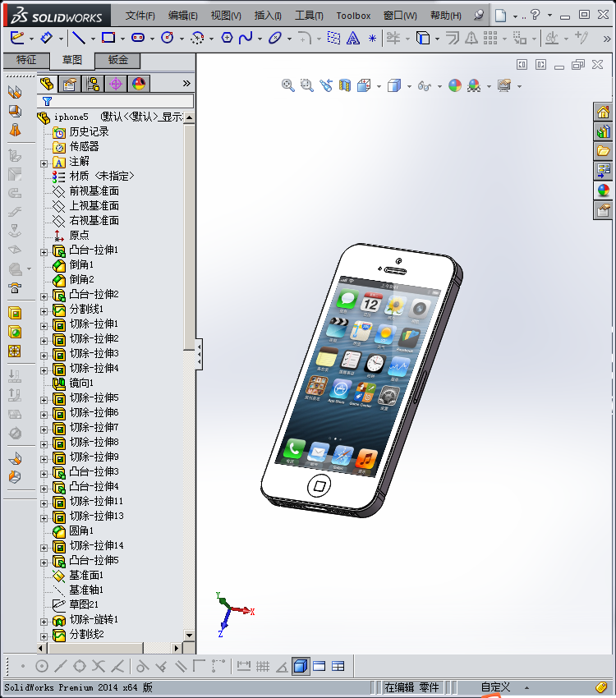Image resolution: width=616 pixels, height=698 pixels.
Task: Click the Sketch tool icon
Action: tap(17, 38)
